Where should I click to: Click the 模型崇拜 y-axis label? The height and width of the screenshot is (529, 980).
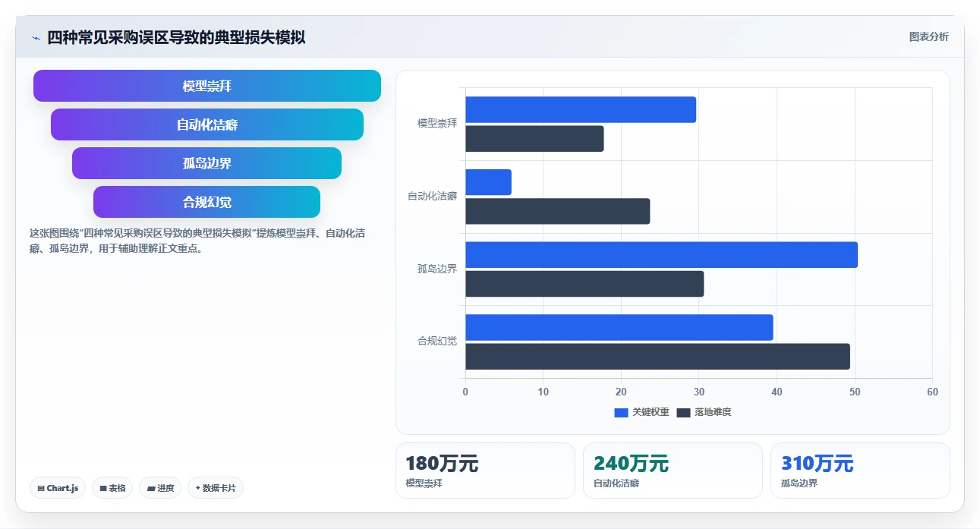coord(437,123)
